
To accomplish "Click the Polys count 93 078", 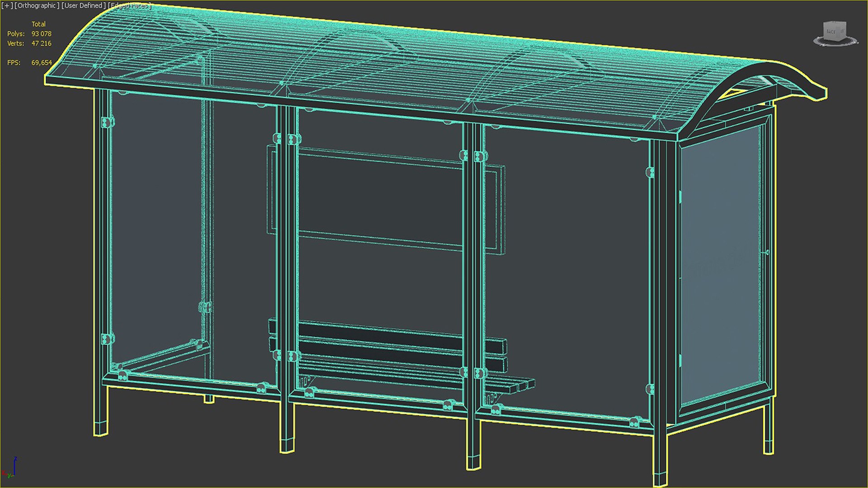I will (41, 34).
